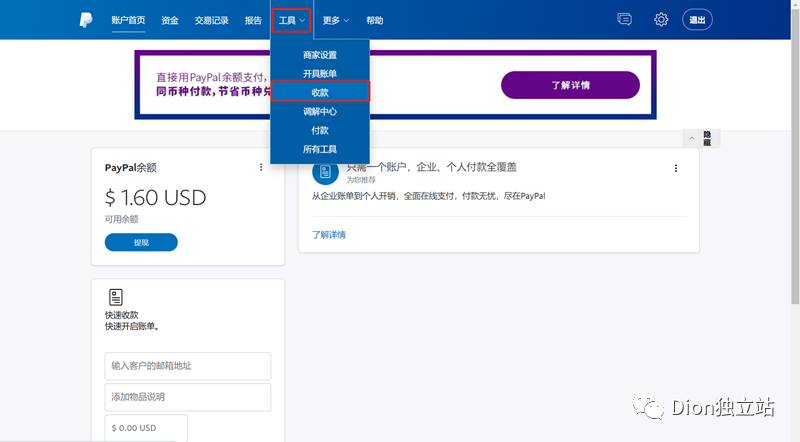The height and width of the screenshot is (442, 800).
Task: Click the 退出 logout button
Action: coord(697,20)
